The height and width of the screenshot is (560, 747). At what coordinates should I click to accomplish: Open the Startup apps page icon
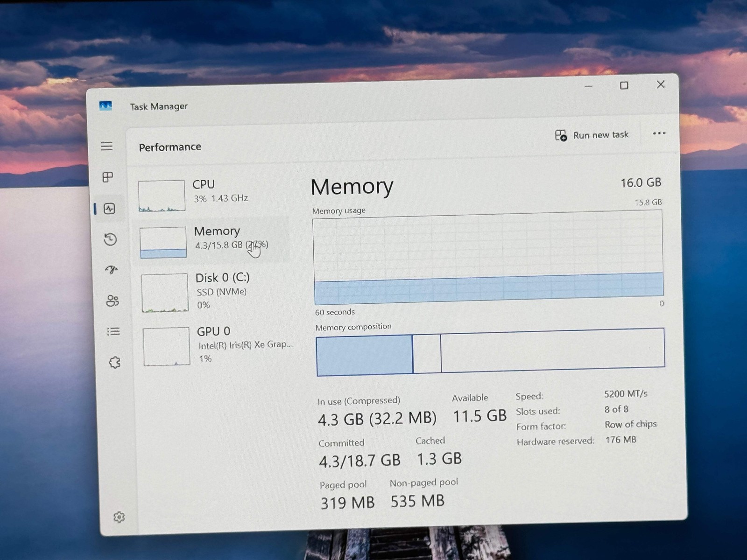[x=112, y=270]
